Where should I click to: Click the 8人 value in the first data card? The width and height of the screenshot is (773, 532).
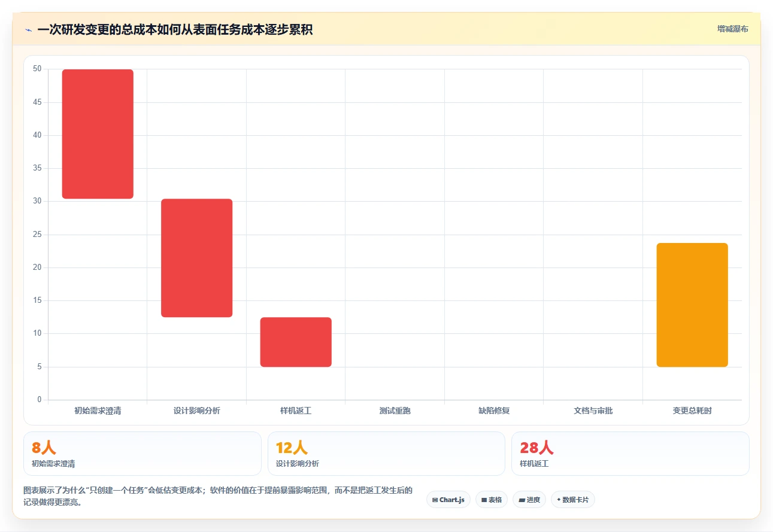click(x=44, y=448)
